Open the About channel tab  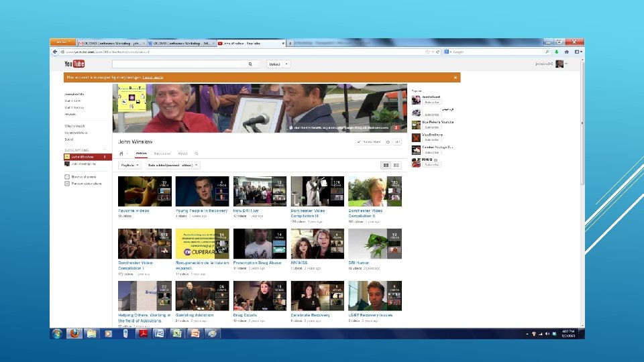pos(182,154)
